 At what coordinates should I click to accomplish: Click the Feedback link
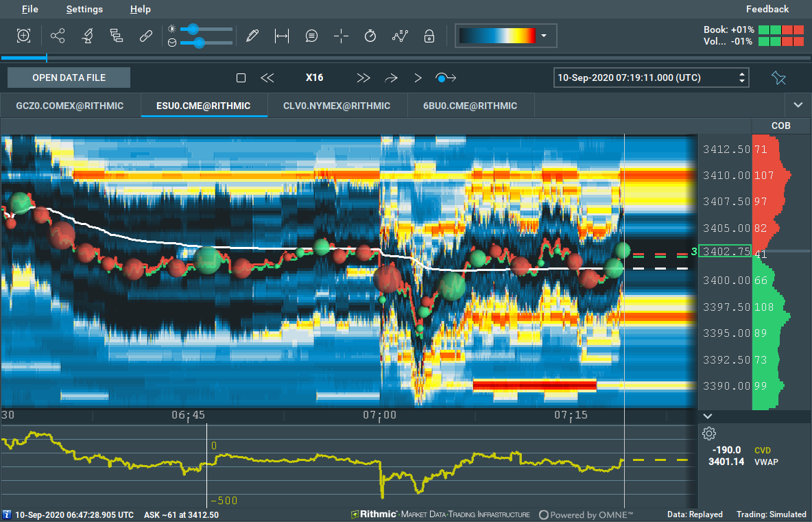[x=767, y=9]
